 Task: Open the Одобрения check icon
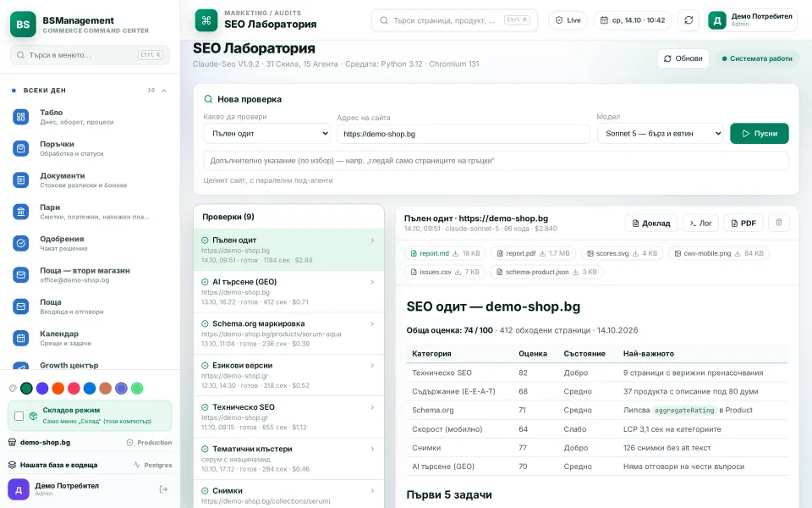(x=20, y=243)
